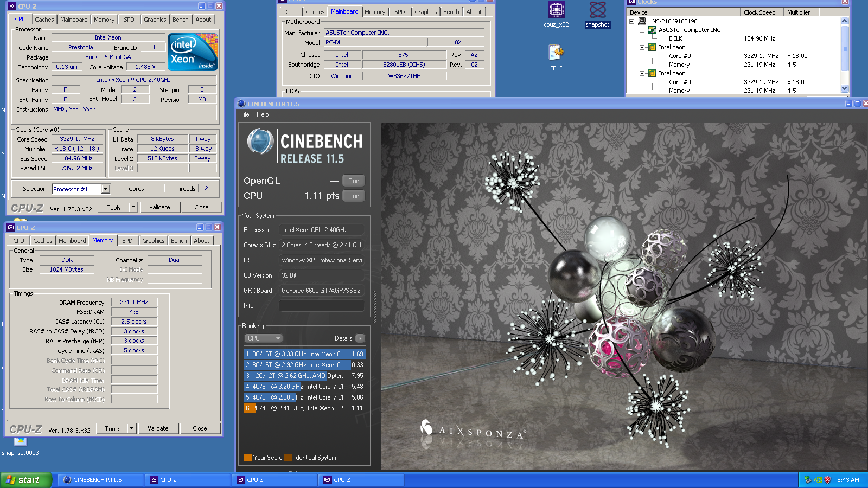This screenshot has height=488, width=868.
Task: Open the Processor #1 selection dropdown
Action: (x=106, y=189)
